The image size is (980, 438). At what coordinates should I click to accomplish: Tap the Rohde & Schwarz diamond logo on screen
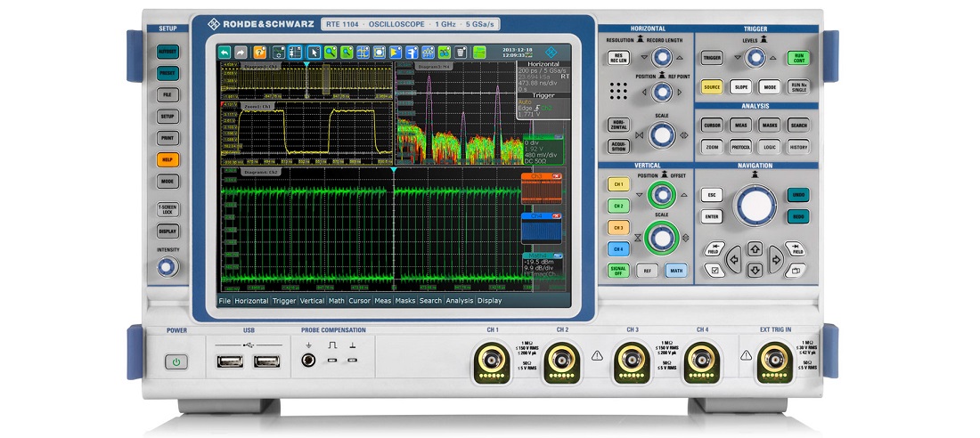point(551,52)
